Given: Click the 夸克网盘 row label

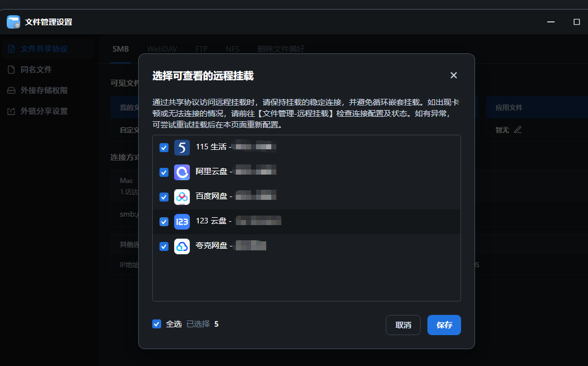Looking at the screenshot, I should [x=212, y=246].
